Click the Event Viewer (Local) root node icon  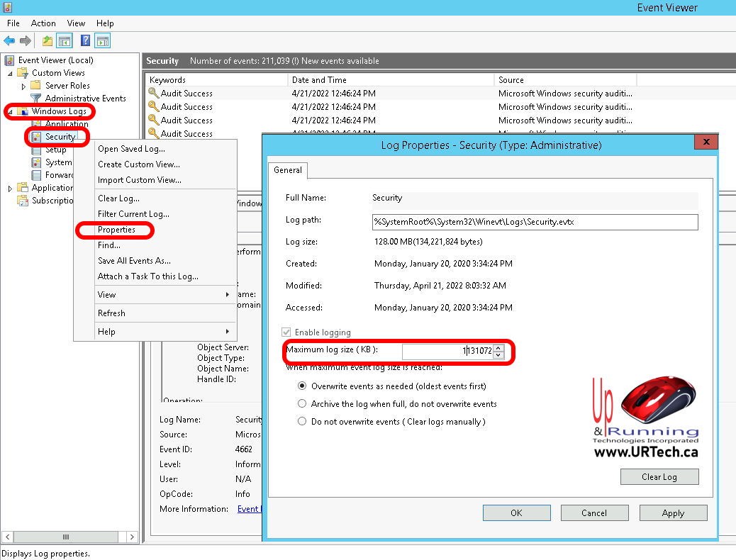(x=9, y=60)
